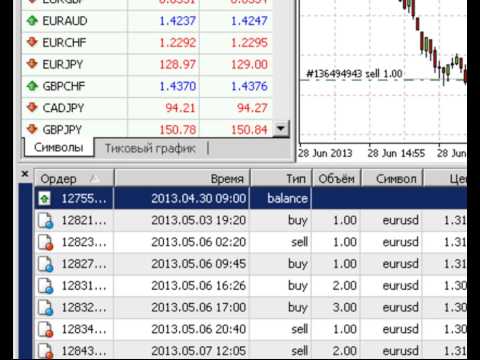Click time cell 2013.05.06 16:26
The width and height of the screenshot is (480, 360).
point(199,286)
